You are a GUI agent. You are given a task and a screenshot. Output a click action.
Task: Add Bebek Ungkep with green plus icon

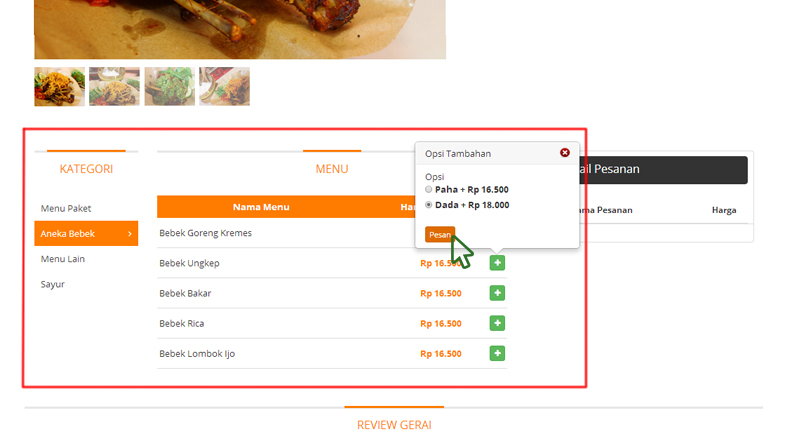(497, 263)
